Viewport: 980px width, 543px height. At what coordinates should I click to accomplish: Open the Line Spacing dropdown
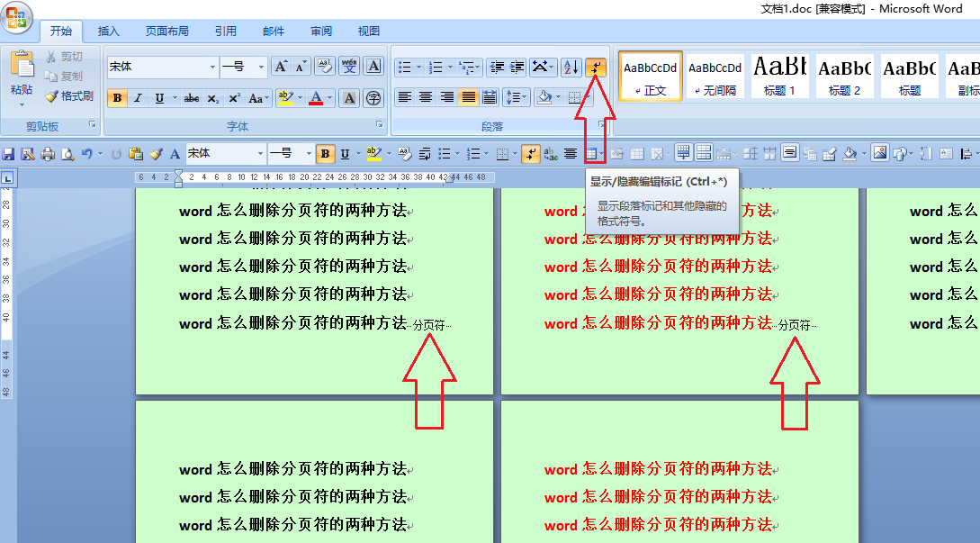coord(517,97)
